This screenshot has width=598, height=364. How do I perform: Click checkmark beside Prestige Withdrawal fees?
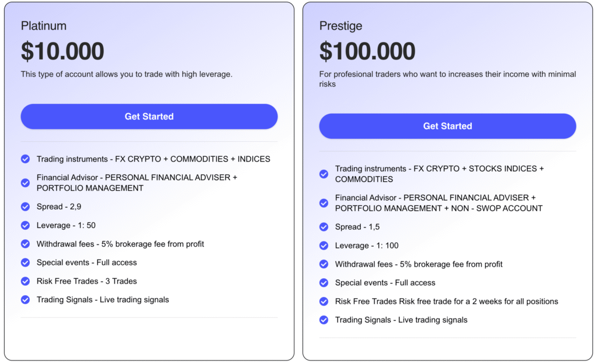(324, 264)
